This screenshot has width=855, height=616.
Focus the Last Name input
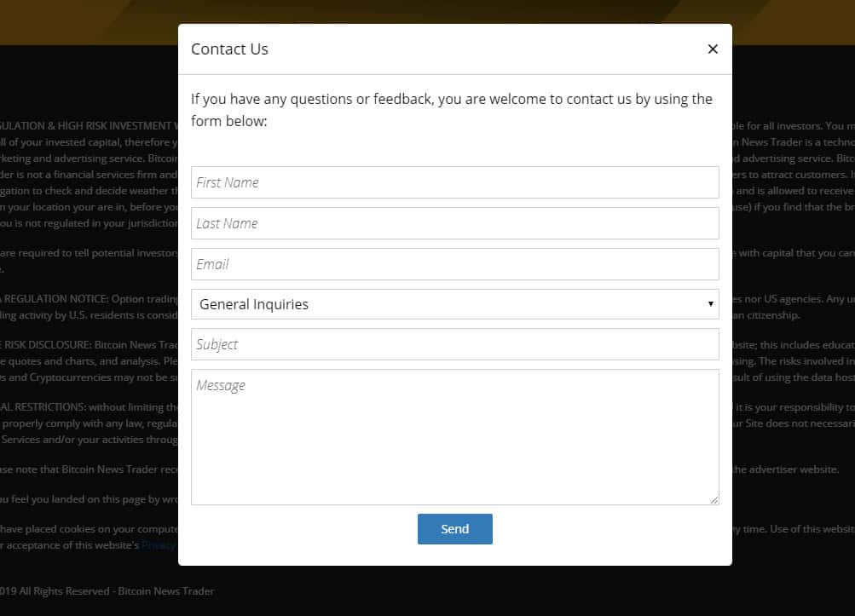(x=454, y=223)
